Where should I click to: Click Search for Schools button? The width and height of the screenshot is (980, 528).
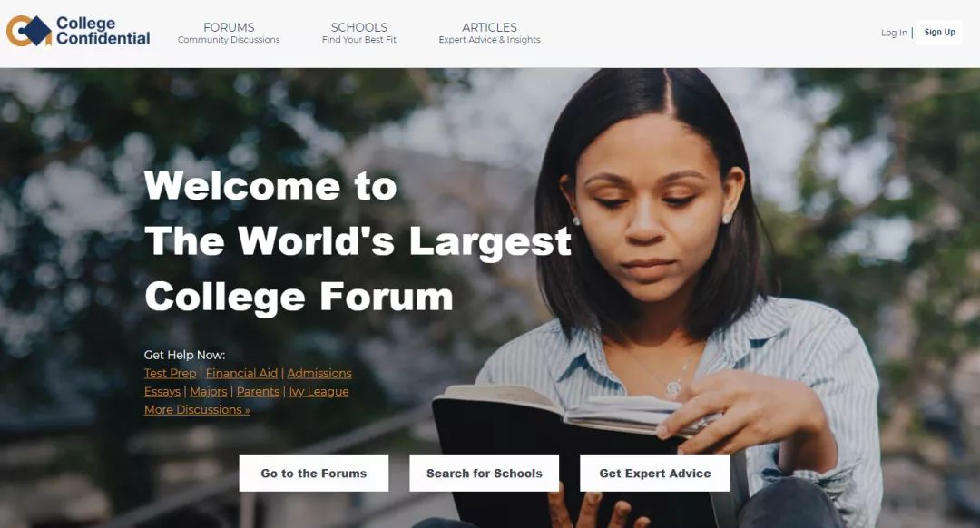[485, 473]
